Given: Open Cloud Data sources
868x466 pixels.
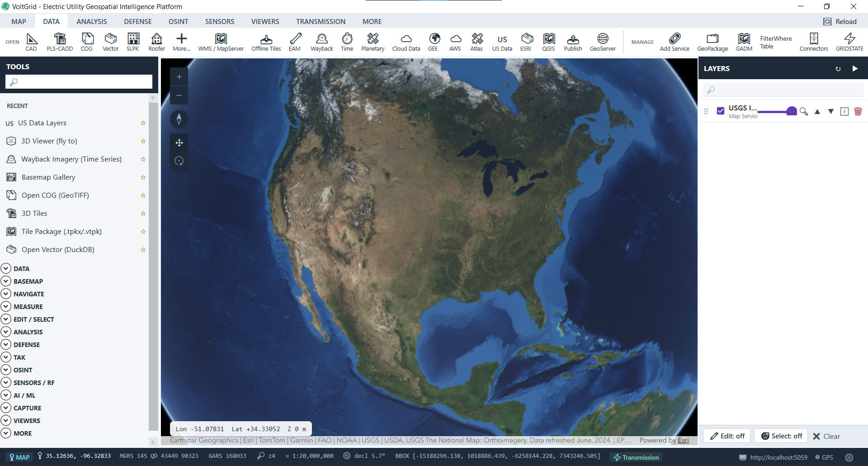Looking at the screenshot, I should 406,42.
